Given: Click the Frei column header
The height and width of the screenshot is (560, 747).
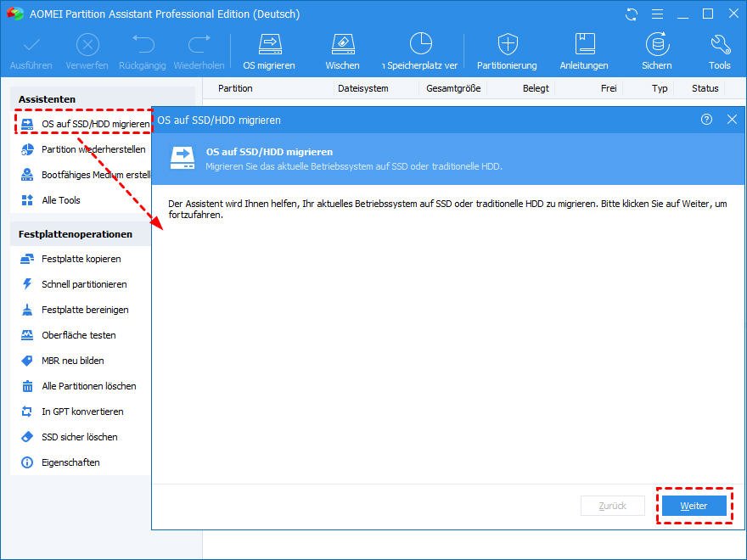Looking at the screenshot, I should 609,88.
